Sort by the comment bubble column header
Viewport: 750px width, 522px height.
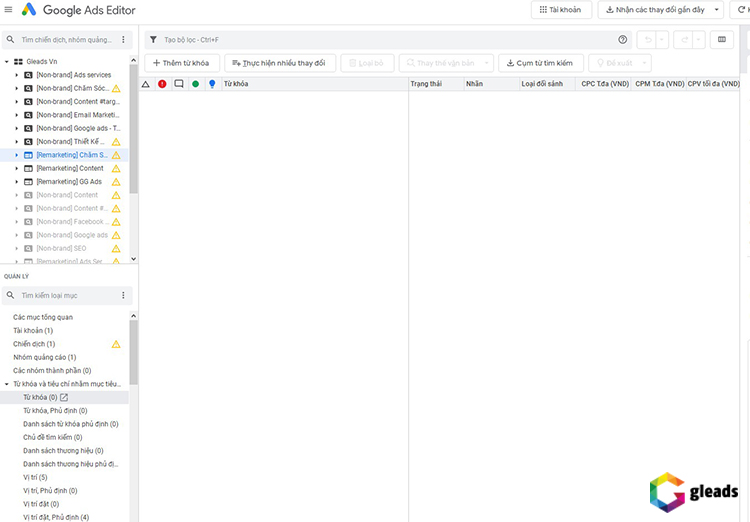(178, 84)
